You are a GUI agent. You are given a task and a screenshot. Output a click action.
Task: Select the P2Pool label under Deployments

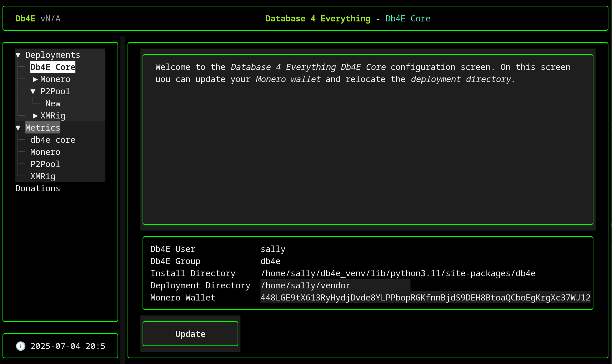(x=55, y=91)
